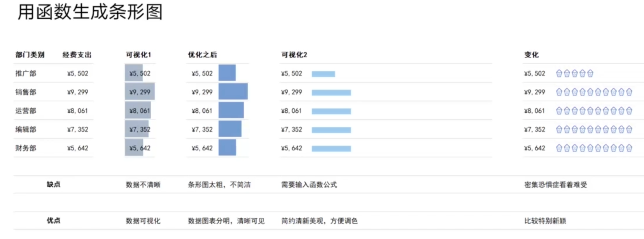Select the 比较特别新颖 cell
644x239 pixels.
click(x=545, y=221)
